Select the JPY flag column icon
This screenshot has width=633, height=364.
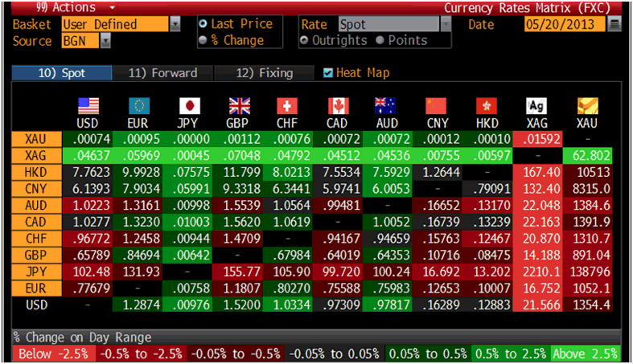189,106
